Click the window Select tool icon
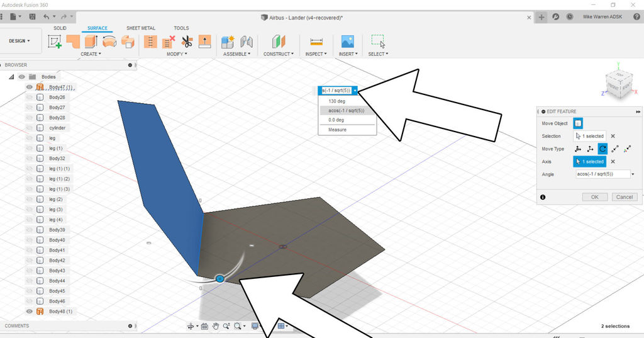This screenshot has height=338, width=644. pos(378,42)
